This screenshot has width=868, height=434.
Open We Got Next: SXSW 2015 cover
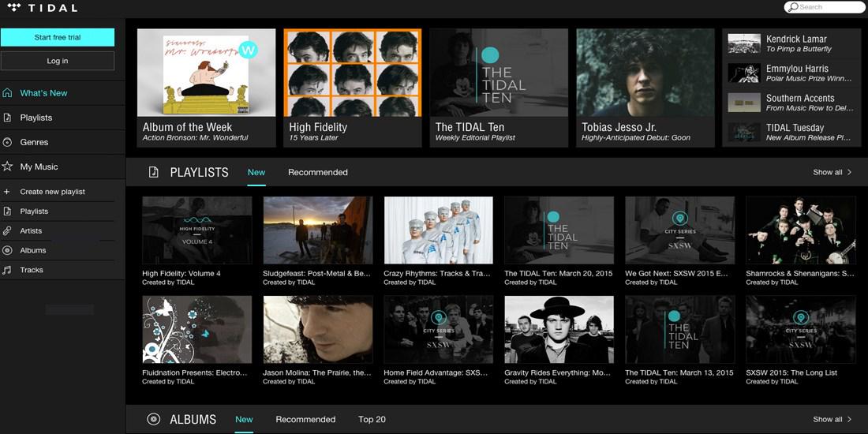tap(679, 230)
